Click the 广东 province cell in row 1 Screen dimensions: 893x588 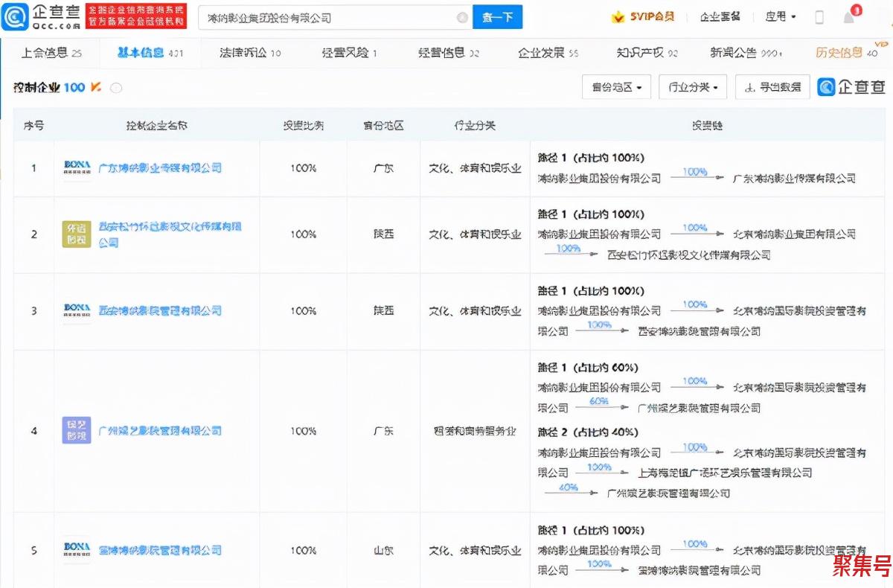[x=383, y=168]
